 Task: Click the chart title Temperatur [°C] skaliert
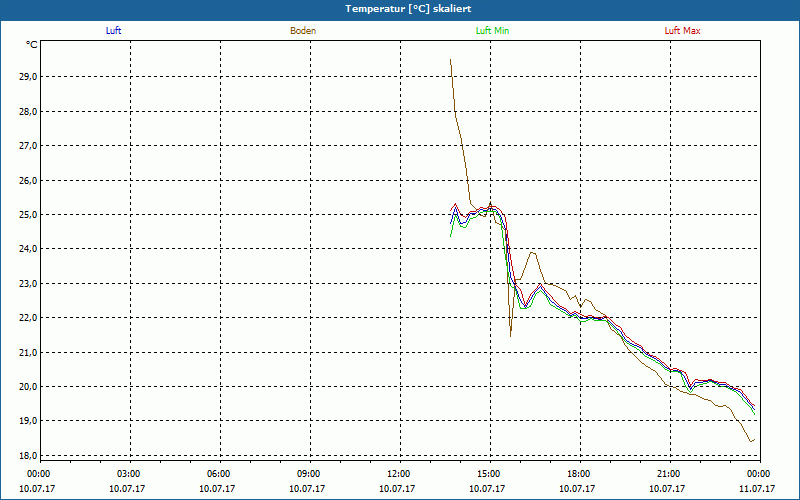pyautogui.click(x=408, y=9)
